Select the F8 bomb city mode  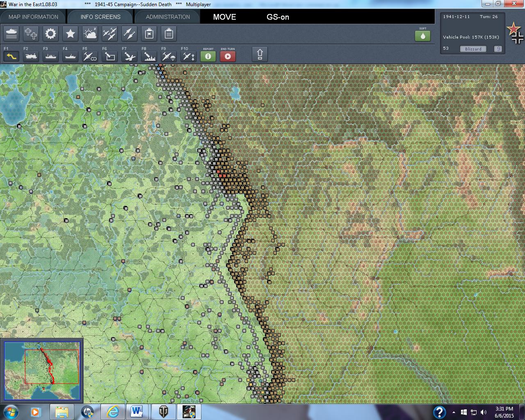[x=149, y=56]
